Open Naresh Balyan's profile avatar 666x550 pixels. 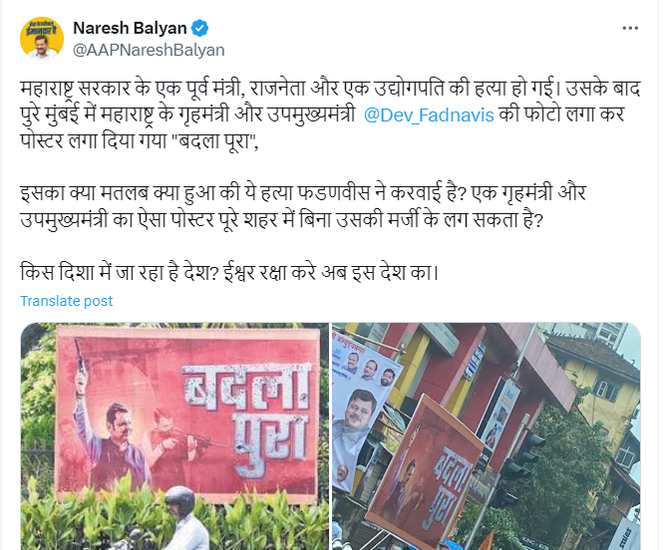point(42,38)
